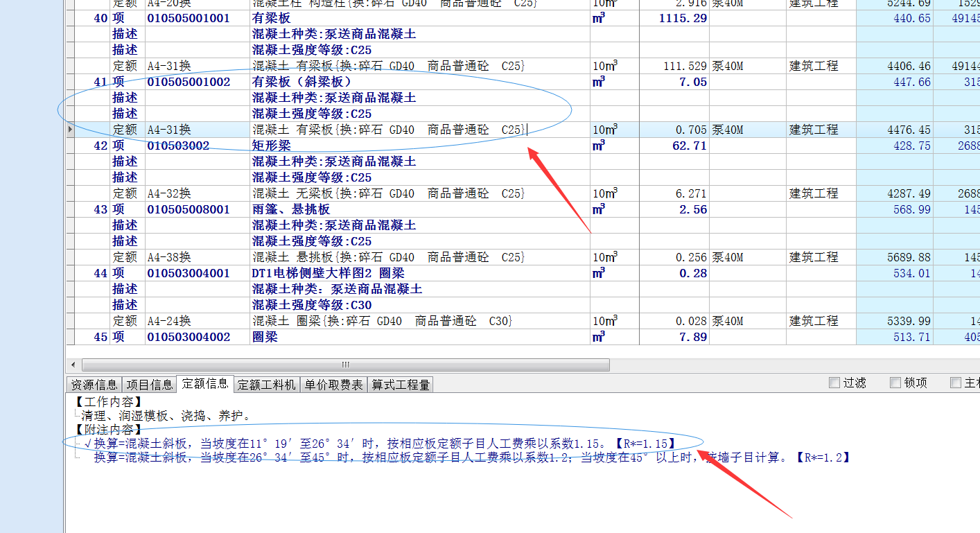
Task: Select item code 010505008001
Action: click(189, 209)
